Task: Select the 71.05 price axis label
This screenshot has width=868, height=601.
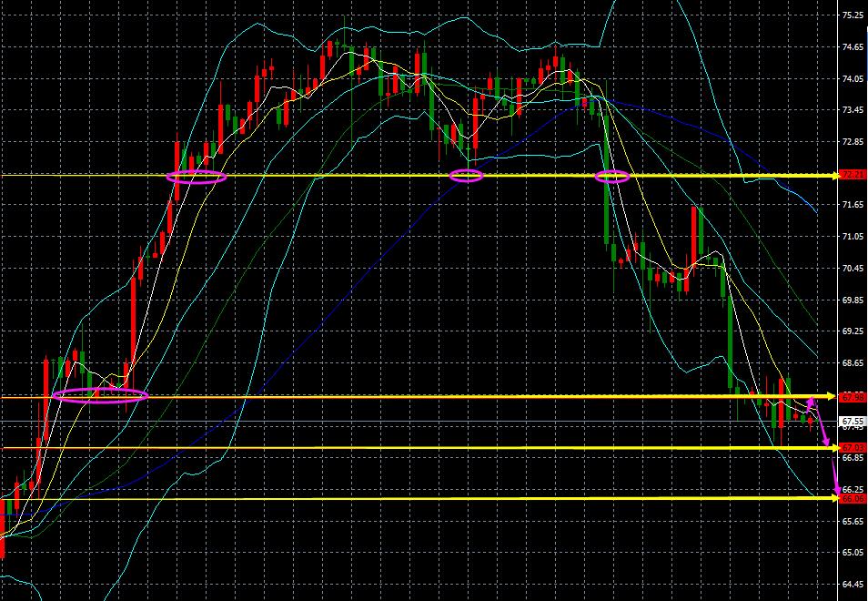Action: [x=853, y=237]
